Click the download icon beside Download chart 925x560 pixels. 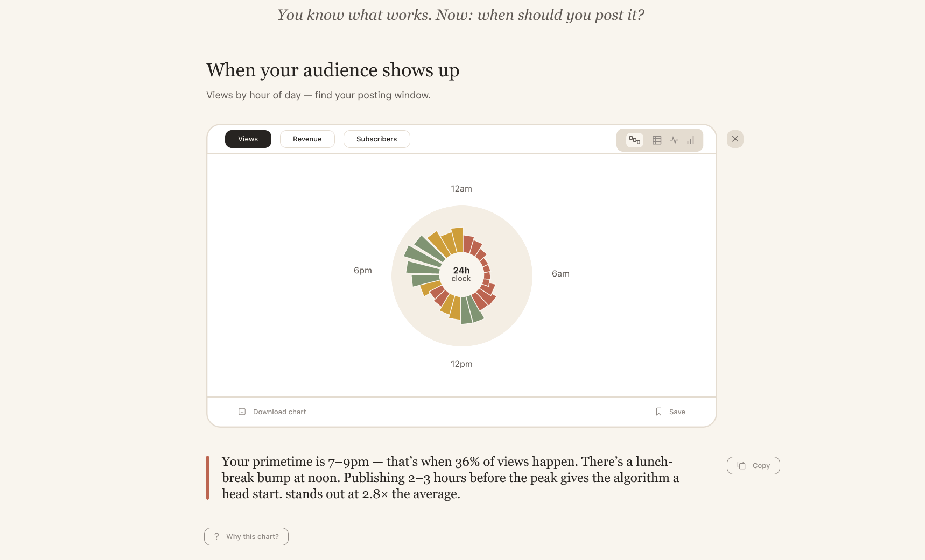point(242,412)
